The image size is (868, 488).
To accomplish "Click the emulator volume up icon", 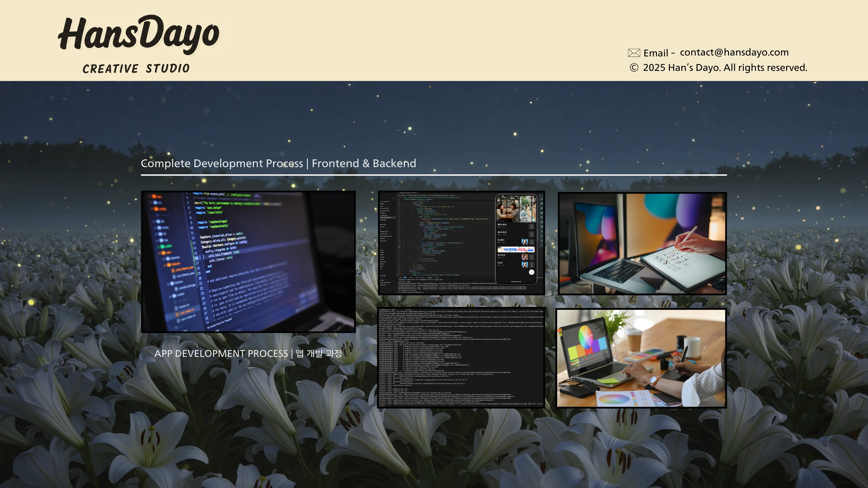I will pyautogui.click(x=542, y=204).
